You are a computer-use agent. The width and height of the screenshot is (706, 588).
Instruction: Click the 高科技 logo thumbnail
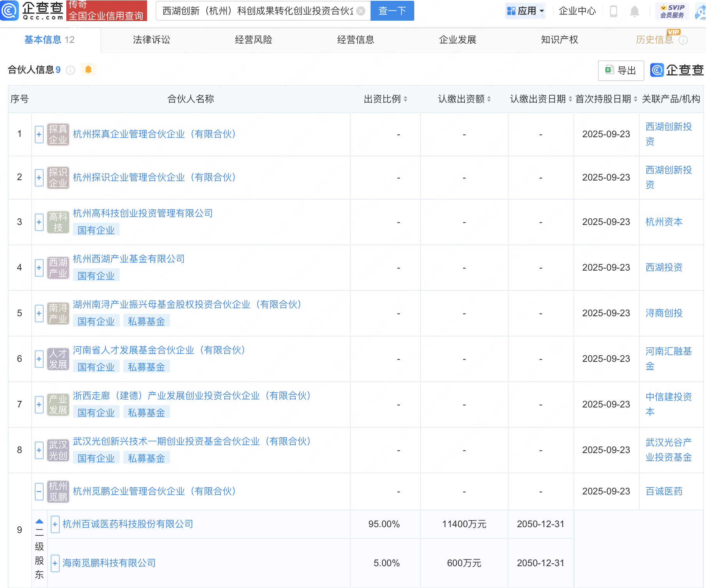(x=58, y=222)
